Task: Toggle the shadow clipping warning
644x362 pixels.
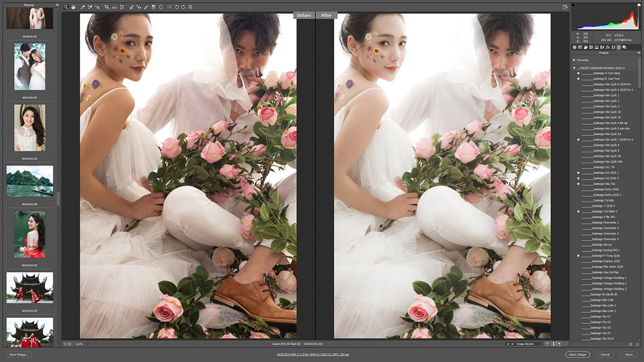Action: 573,5
